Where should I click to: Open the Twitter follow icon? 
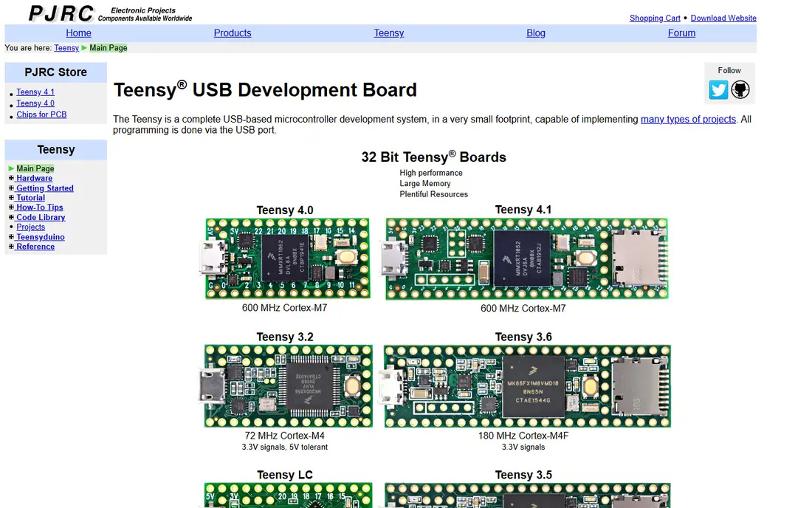pos(718,89)
